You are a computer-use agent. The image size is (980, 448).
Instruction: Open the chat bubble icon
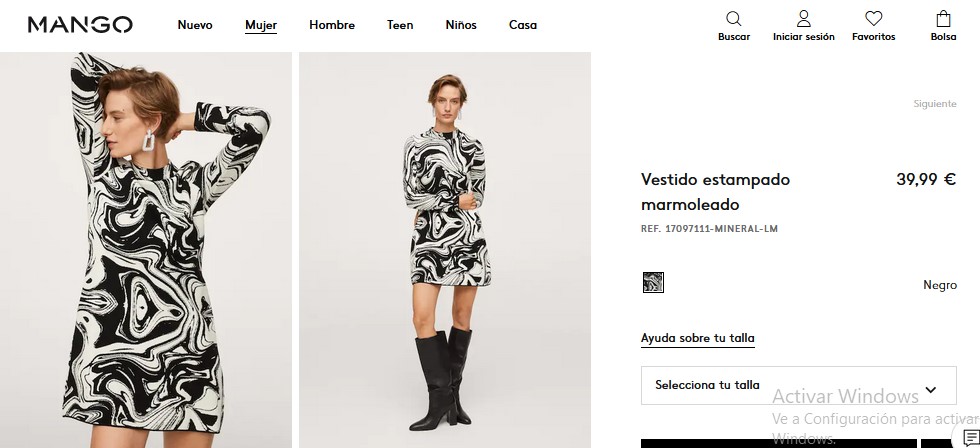point(971,438)
